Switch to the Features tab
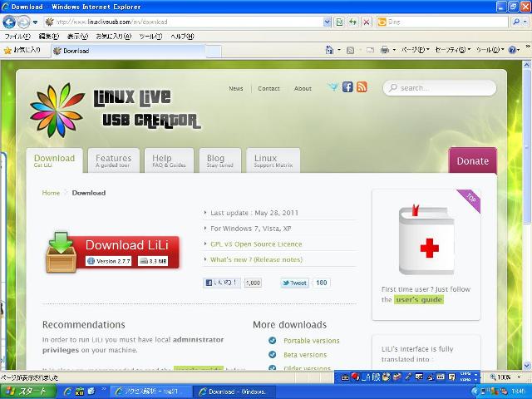532x399 pixels. pyautogui.click(x=113, y=160)
